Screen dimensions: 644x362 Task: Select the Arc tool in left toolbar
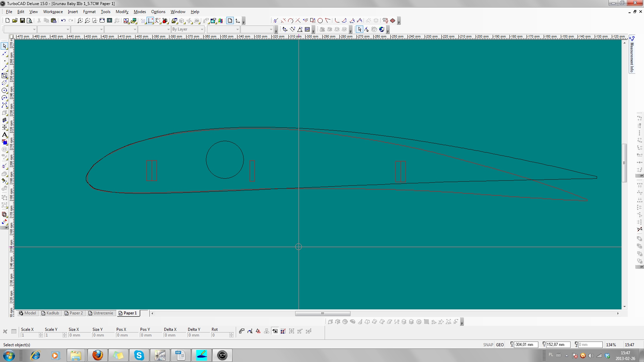4,98
